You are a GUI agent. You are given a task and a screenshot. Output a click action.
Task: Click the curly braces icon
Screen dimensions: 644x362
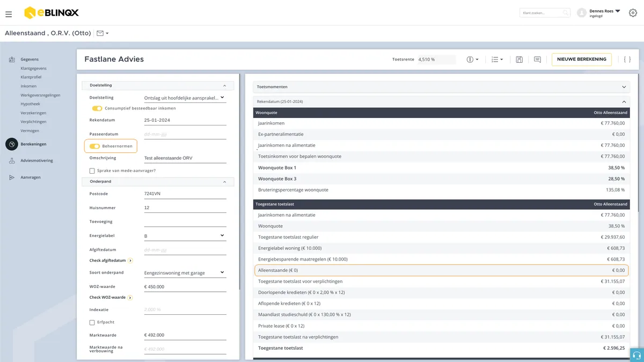(x=627, y=60)
